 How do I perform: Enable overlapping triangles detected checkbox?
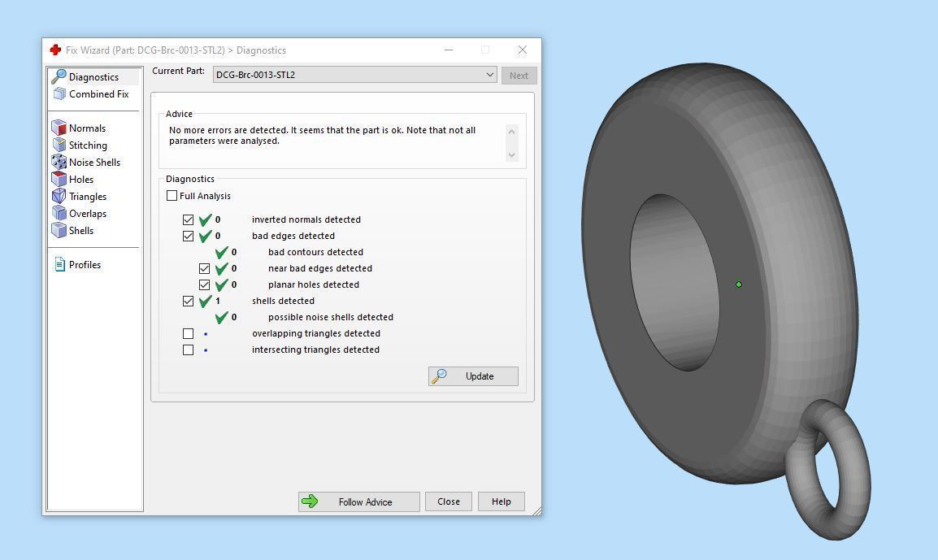pos(188,333)
